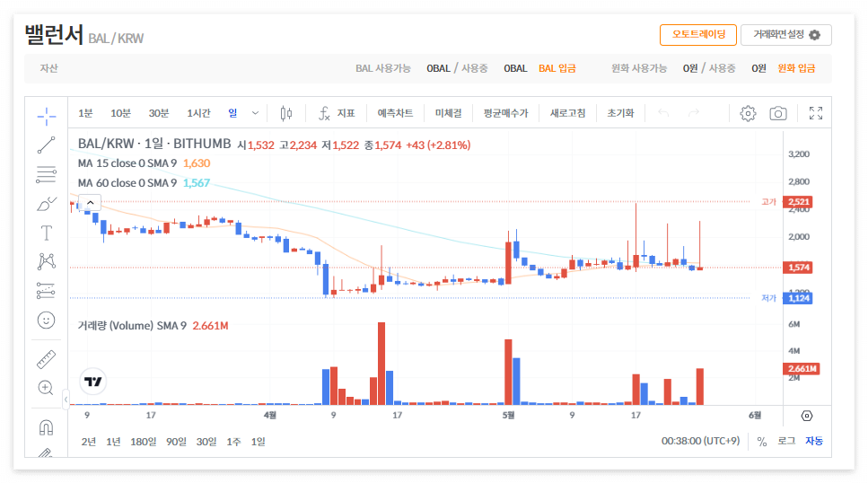Toggle 자동 auto scale
Screen dimensions: 868x483
coord(814,442)
